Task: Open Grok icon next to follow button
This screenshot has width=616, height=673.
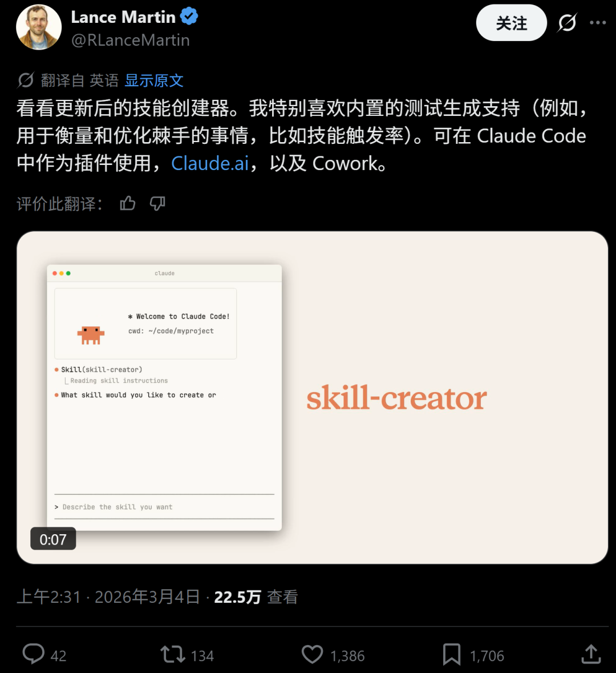Action: click(567, 23)
